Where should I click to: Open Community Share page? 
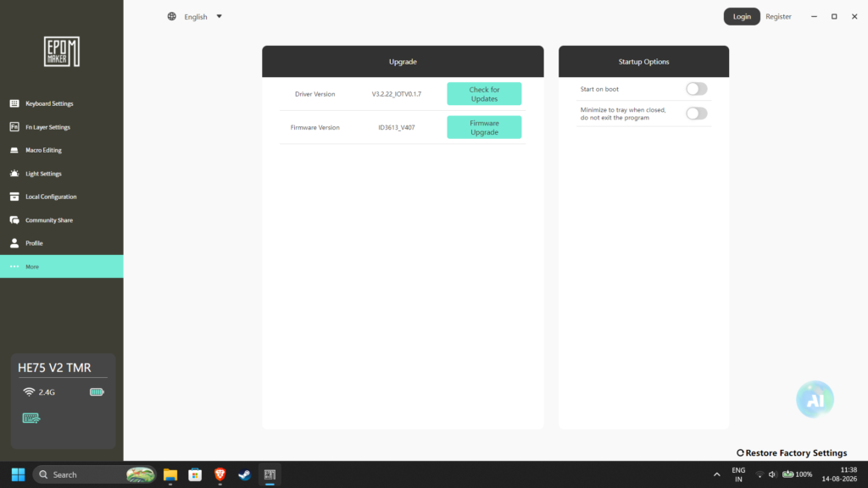point(48,219)
